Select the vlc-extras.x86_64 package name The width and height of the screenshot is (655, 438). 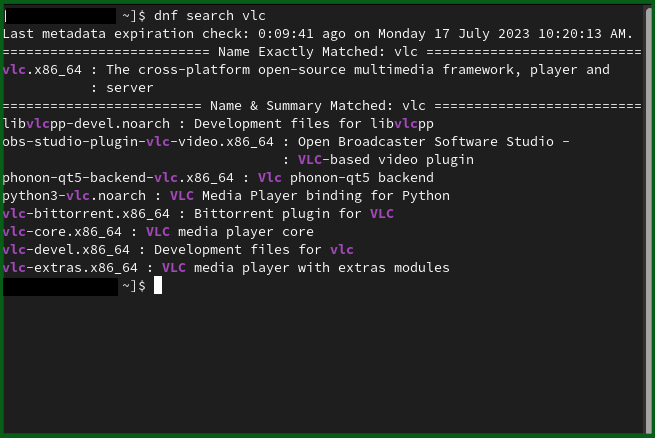(x=70, y=268)
